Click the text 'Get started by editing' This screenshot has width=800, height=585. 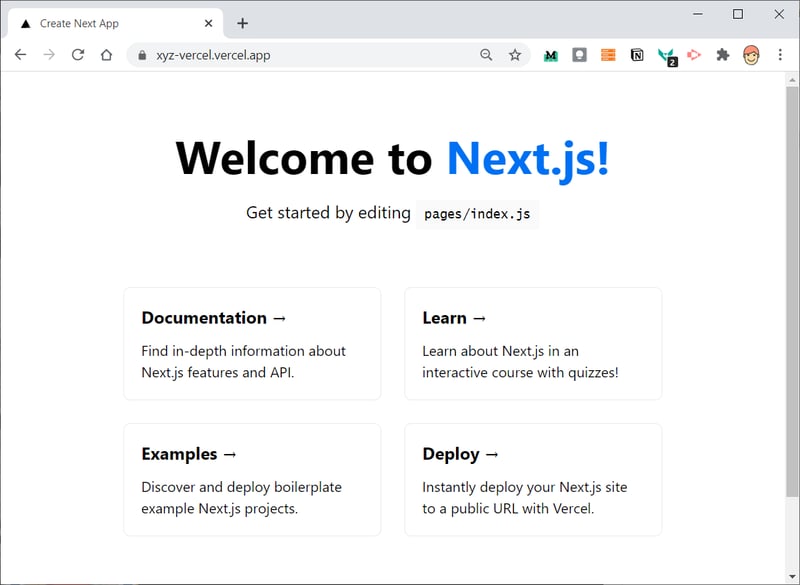pyautogui.click(x=328, y=213)
